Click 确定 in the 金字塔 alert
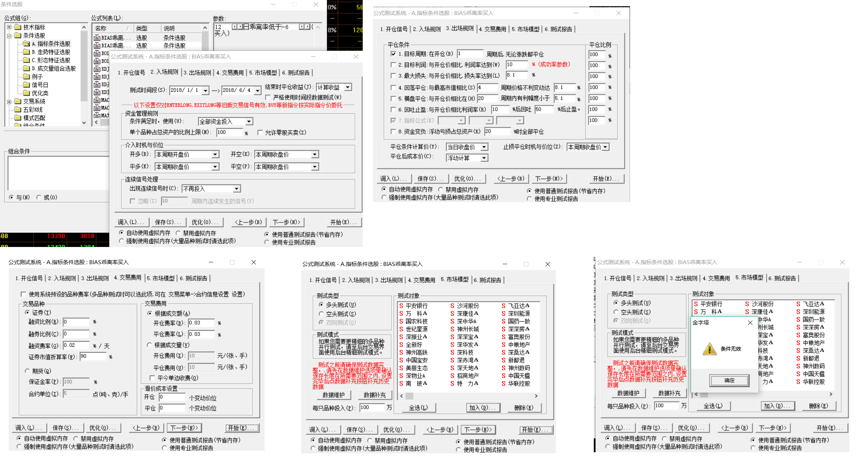Viewport: 868px width, 461px height. click(x=729, y=381)
